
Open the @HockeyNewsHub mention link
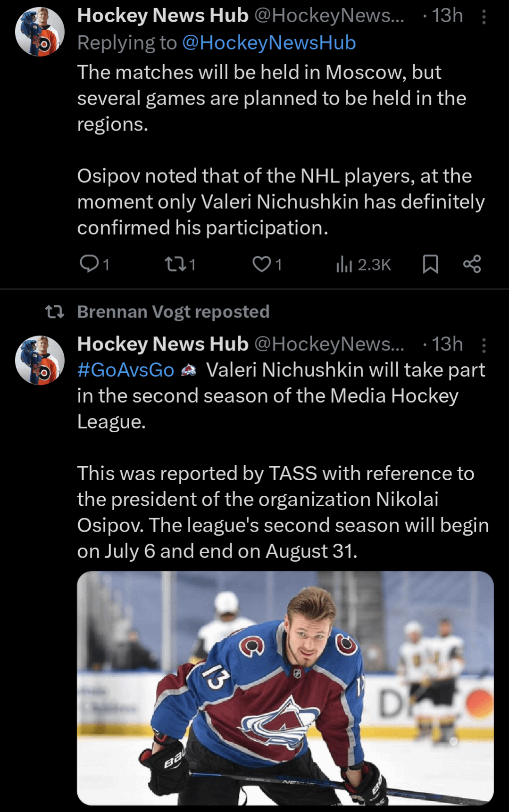(268, 43)
